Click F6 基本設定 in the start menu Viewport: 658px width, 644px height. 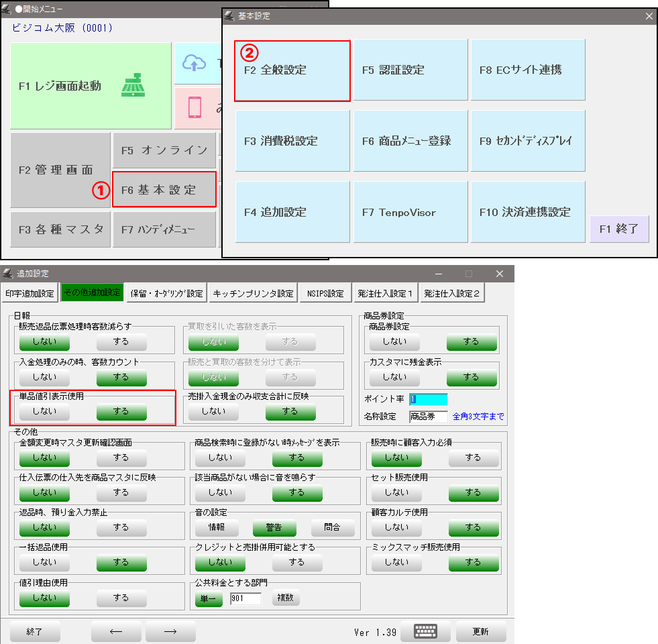164,190
